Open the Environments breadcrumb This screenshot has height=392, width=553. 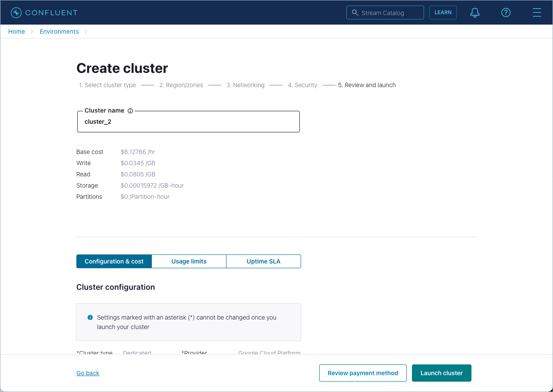click(x=59, y=31)
